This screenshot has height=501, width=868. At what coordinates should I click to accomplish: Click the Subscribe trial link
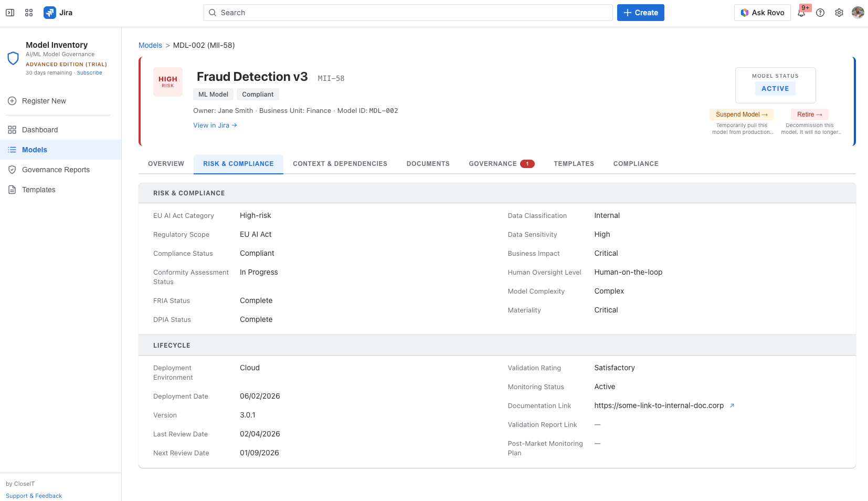coord(89,72)
